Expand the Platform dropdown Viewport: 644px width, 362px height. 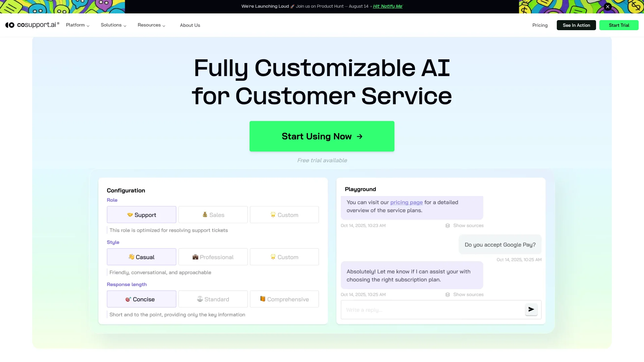click(77, 25)
